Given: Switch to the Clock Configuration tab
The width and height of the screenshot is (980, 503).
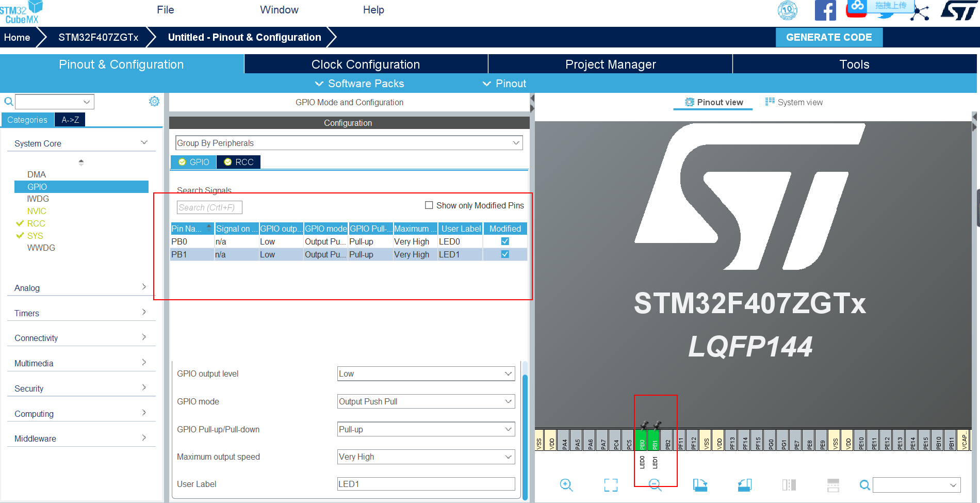Looking at the screenshot, I should click(366, 64).
